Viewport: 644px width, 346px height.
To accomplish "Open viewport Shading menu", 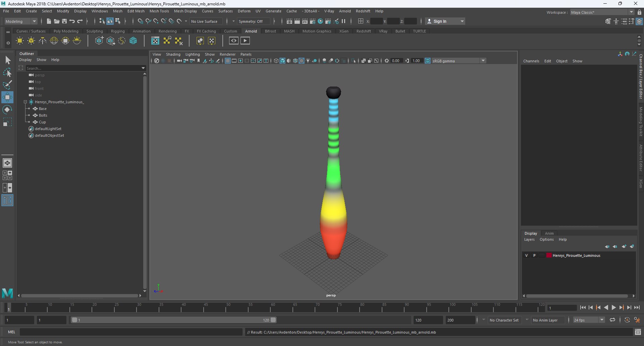I will (173, 54).
